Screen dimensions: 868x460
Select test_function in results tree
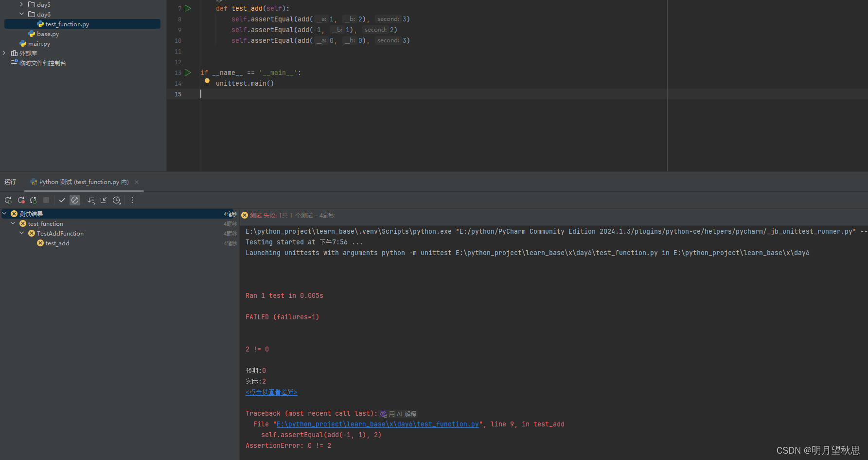46,224
